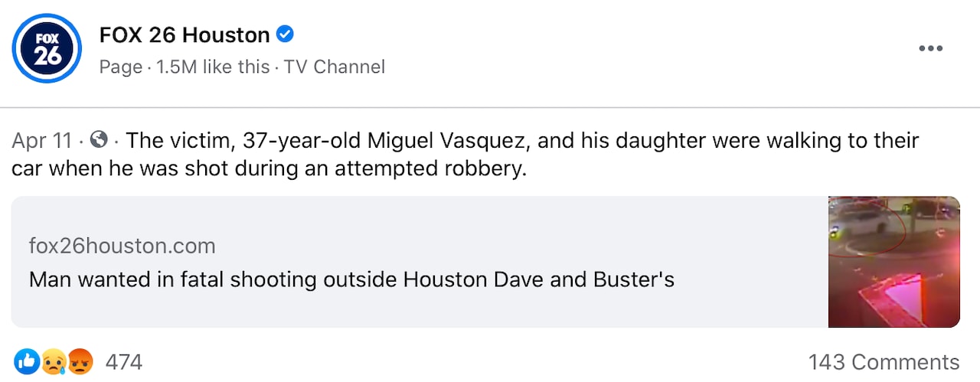Click the blue verified badge
This screenshot has width=980, height=382.
point(286,34)
